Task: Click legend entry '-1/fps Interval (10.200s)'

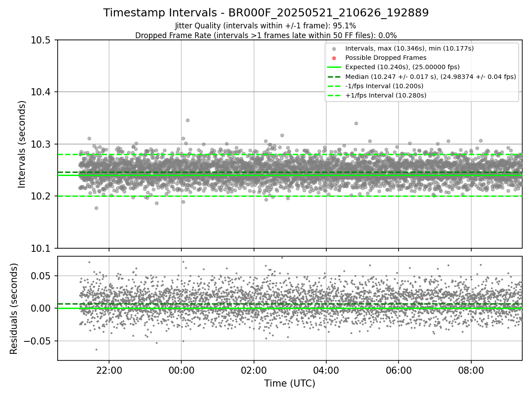Action: (384, 86)
